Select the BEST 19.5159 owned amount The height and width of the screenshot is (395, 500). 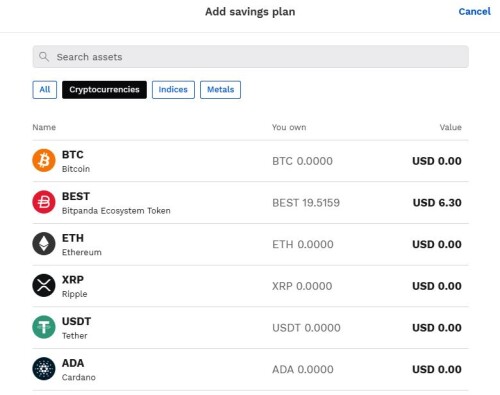tap(306, 203)
